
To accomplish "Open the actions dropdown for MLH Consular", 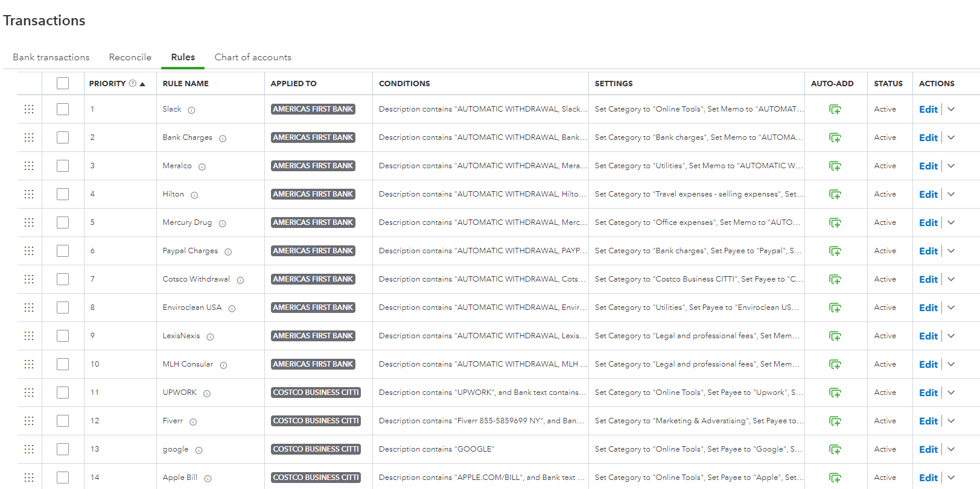I will click(x=951, y=364).
